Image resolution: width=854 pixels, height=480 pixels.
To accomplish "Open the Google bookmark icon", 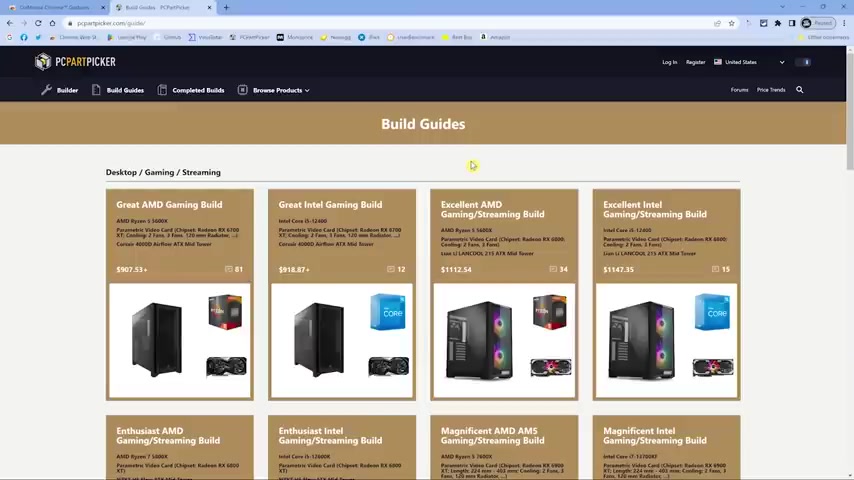I will pyautogui.click(x=9, y=37).
